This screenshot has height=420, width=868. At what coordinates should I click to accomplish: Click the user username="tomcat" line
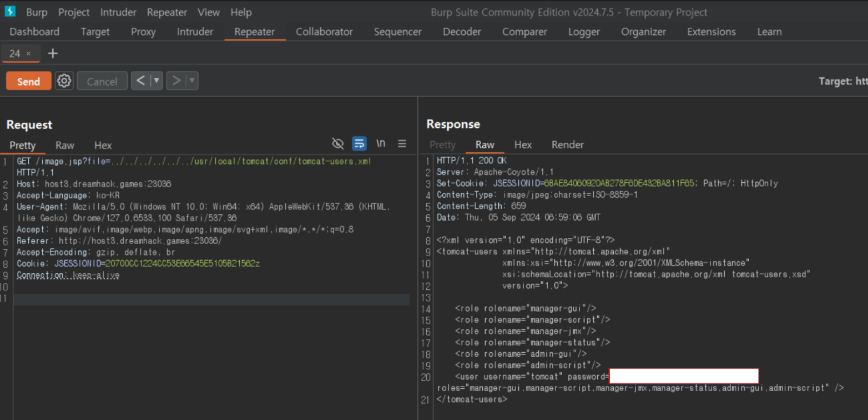coord(532,376)
